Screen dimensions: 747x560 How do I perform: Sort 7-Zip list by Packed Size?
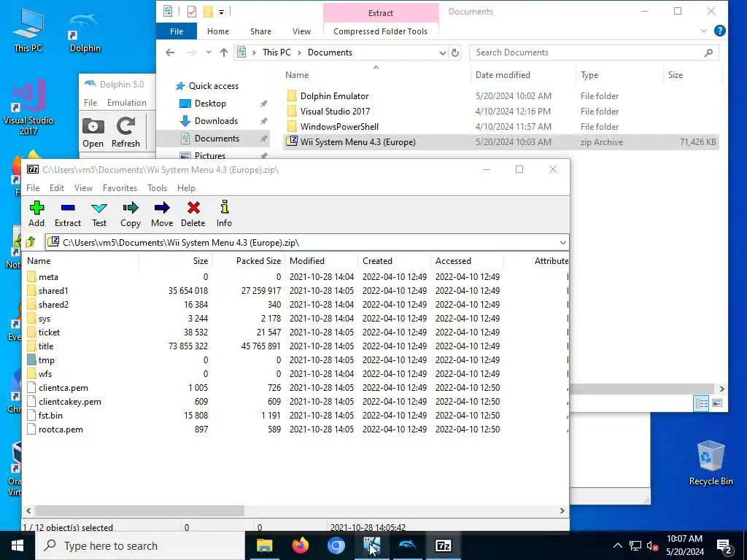pyautogui.click(x=248, y=261)
